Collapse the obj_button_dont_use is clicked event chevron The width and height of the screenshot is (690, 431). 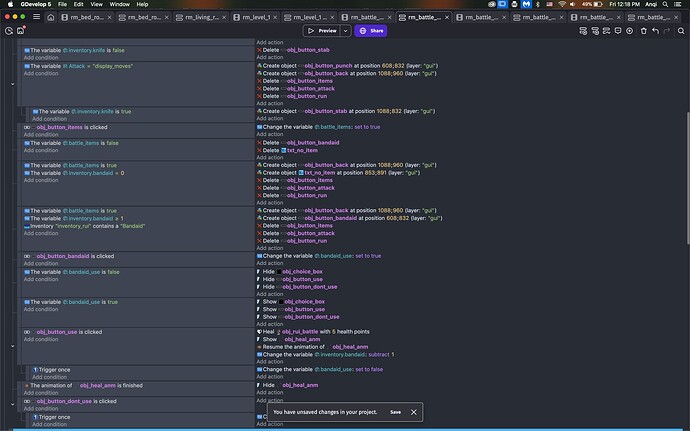pyautogui.click(x=12, y=404)
